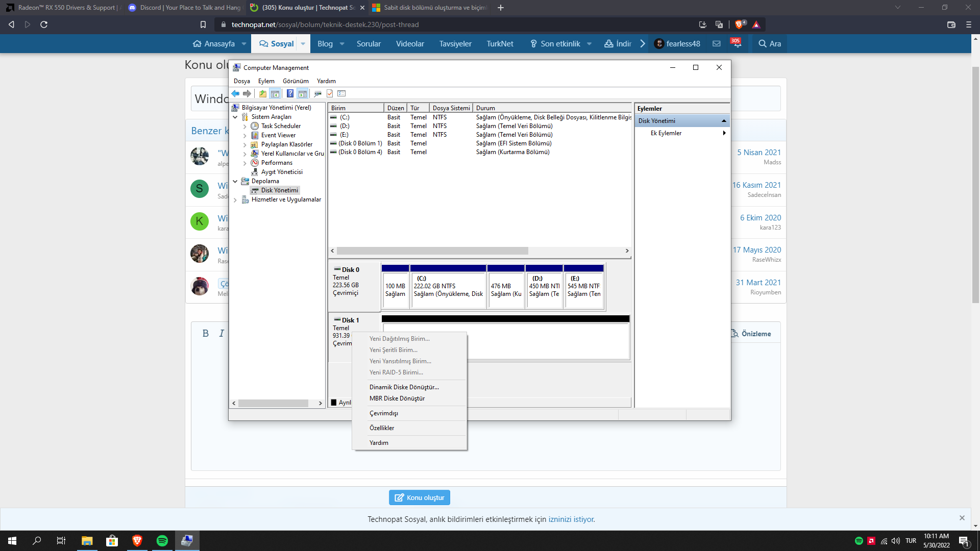Click the Konu oluştur button

point(420,497)
